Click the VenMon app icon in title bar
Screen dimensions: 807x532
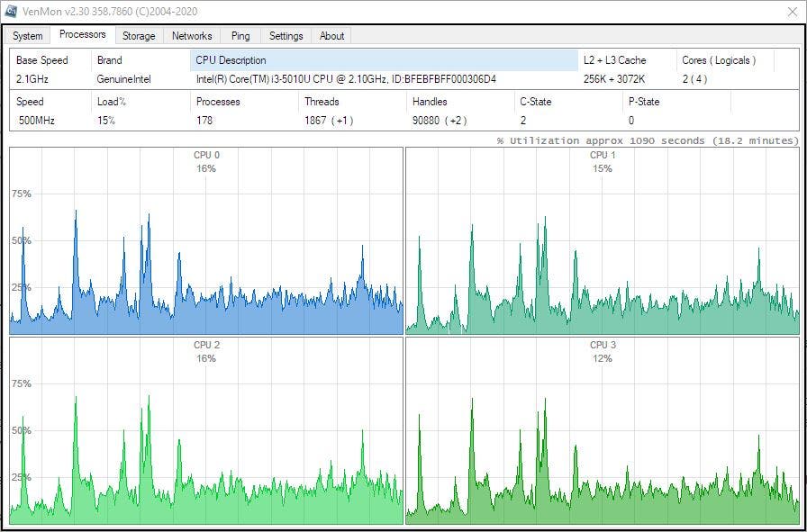coord(10,11)
